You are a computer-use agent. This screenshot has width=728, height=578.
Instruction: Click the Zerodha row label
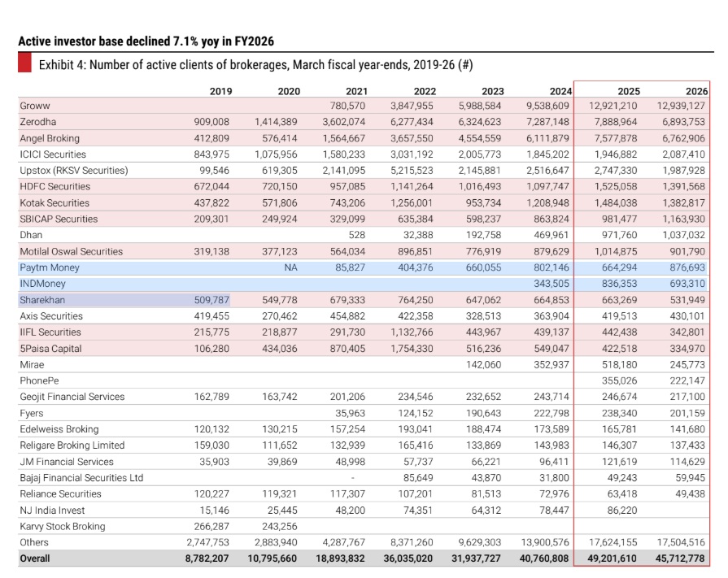click(38, 122)
